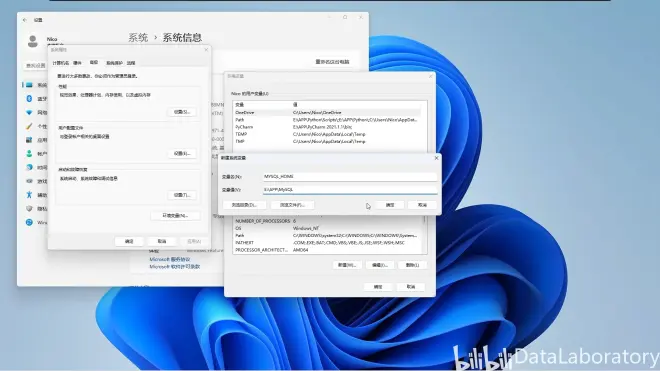Open Time & language (globe icon) in Settings
This screenshot has height=371, width=660.
[x=29, y=167]
